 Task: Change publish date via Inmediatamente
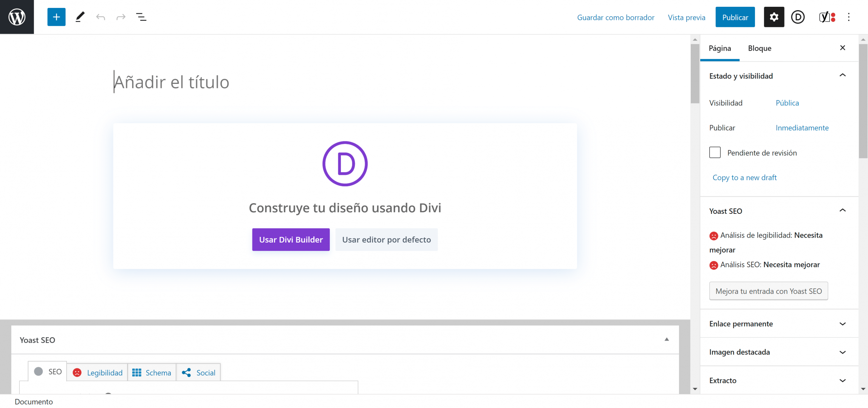802,128
